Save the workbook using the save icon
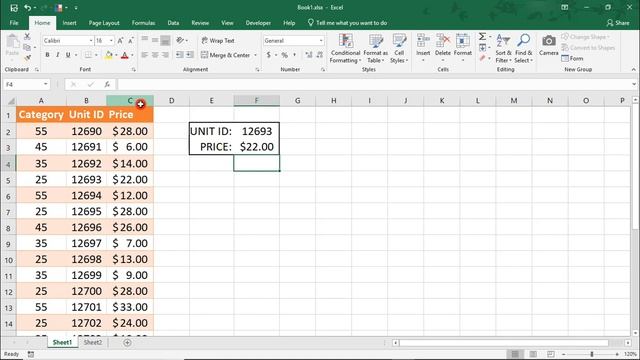The image size is (640, 360). pos(14,8)
